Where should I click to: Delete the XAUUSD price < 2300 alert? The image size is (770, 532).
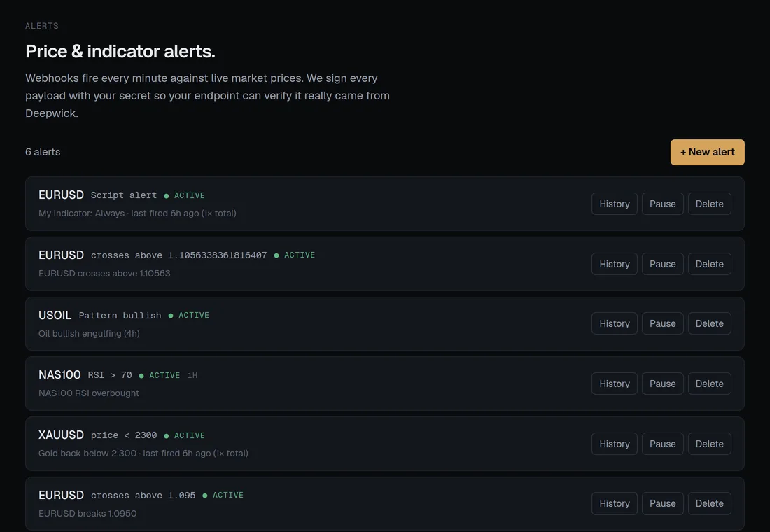pyautogui.click(x=710, y=444)
